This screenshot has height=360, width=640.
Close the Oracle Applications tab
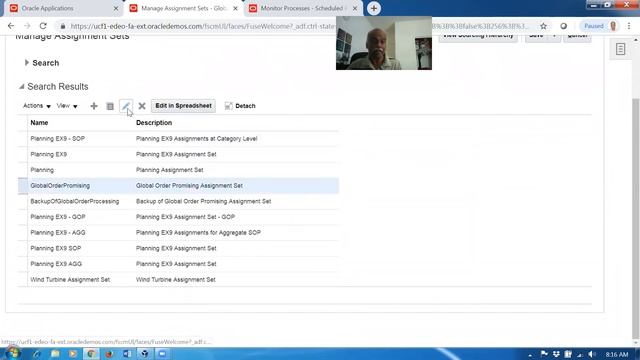[116, 8]
